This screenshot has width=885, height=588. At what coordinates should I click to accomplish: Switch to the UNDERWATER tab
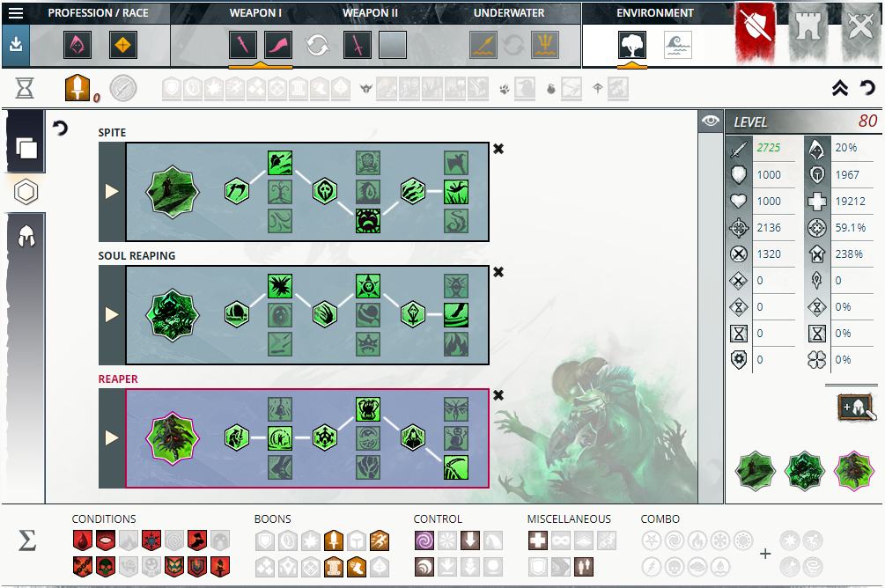[x=507, y=12]
